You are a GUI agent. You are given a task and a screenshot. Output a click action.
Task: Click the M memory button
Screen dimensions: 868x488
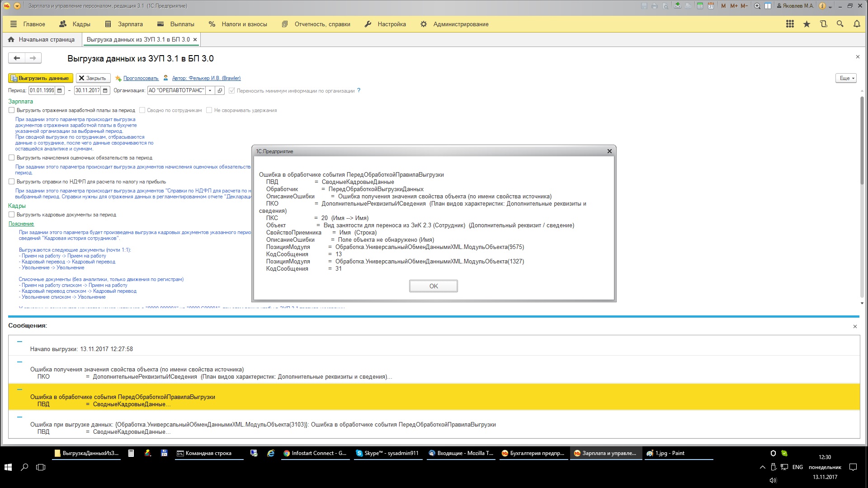(724, 6)
